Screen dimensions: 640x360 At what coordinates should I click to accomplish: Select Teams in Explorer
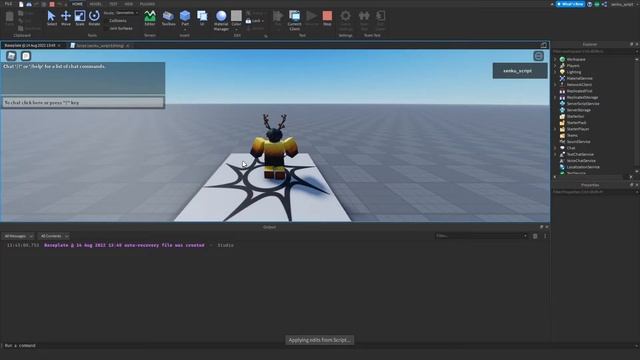pos(572,135)
